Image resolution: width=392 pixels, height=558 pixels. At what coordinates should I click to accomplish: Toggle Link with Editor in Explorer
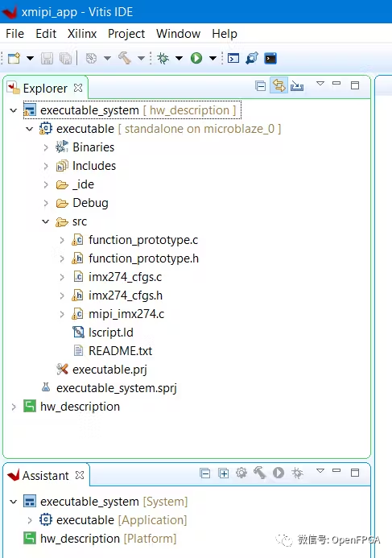(x=279, y=86)
